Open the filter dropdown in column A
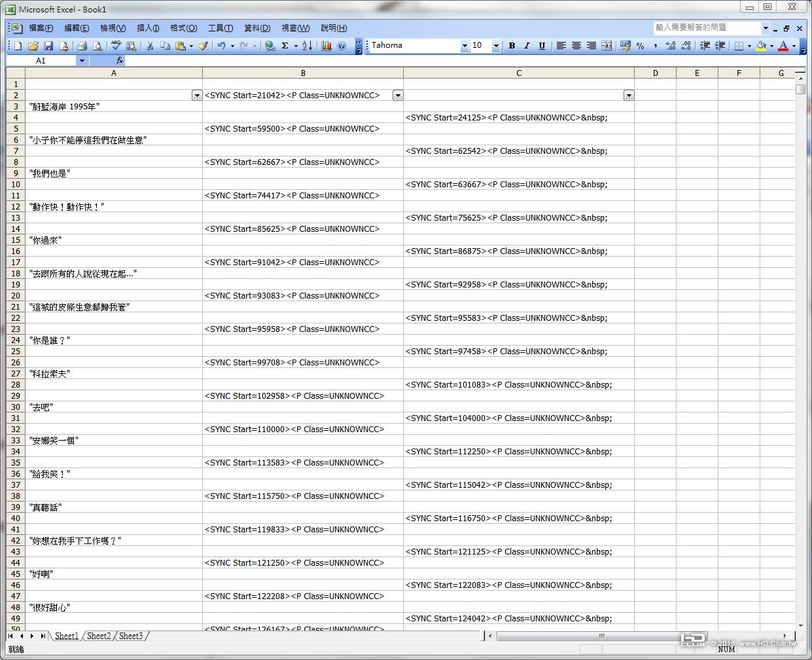This screenshot has width=812, height=660. pyautogui.click(x=197, y=96)
